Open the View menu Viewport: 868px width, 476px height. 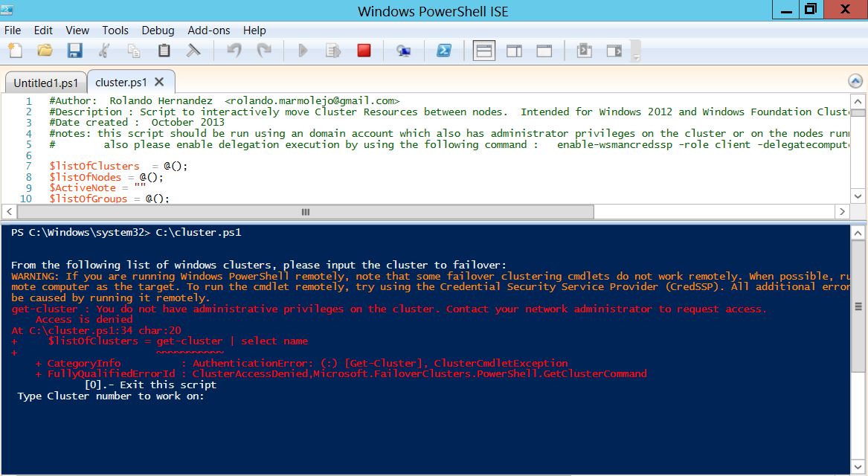77,30
